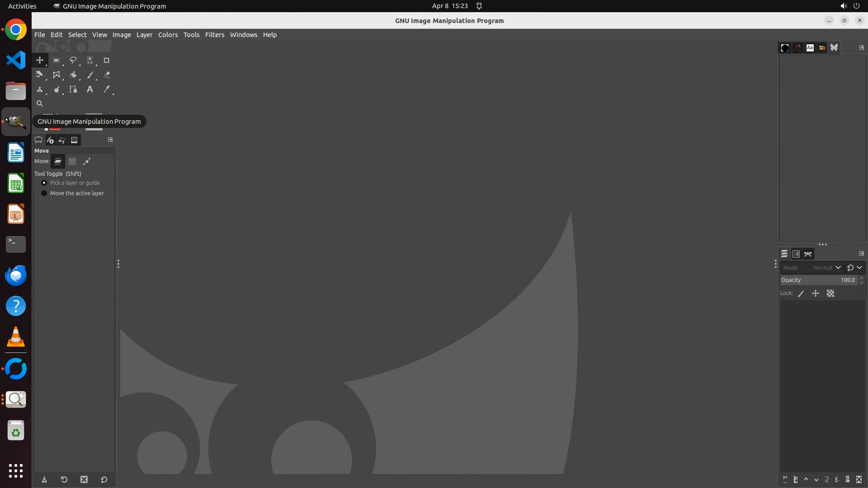Open the layers dock tab menu arrow

click(x=862, y=253)
